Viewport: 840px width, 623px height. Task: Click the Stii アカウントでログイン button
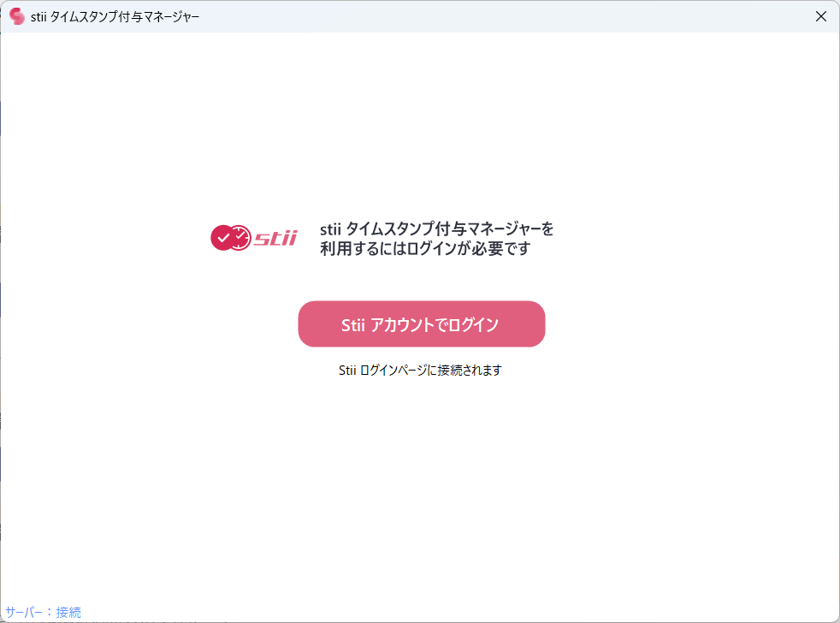pyautogui.click(x=422, y=323)
